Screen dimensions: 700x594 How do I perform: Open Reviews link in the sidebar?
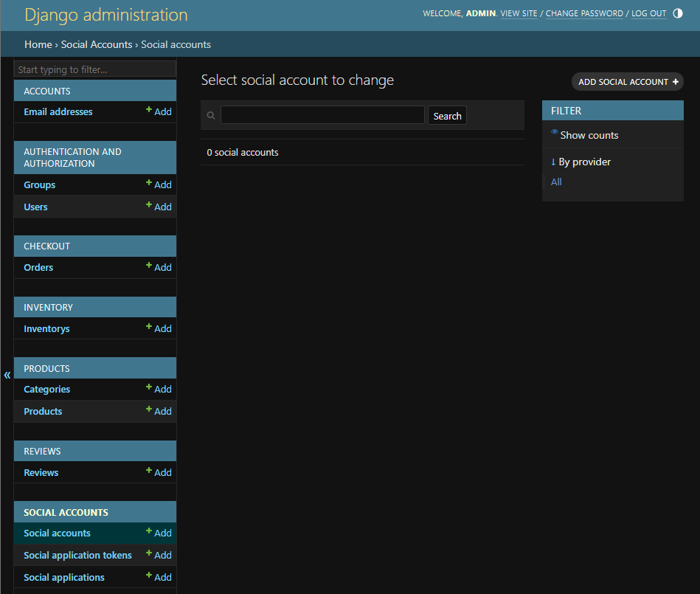(41, 472)
